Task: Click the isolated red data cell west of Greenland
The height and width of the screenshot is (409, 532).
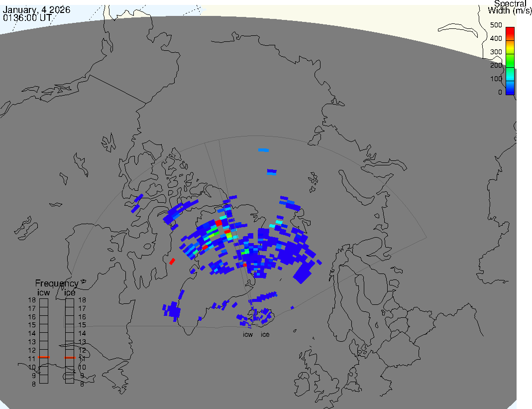Action: (x=172, y=261)
